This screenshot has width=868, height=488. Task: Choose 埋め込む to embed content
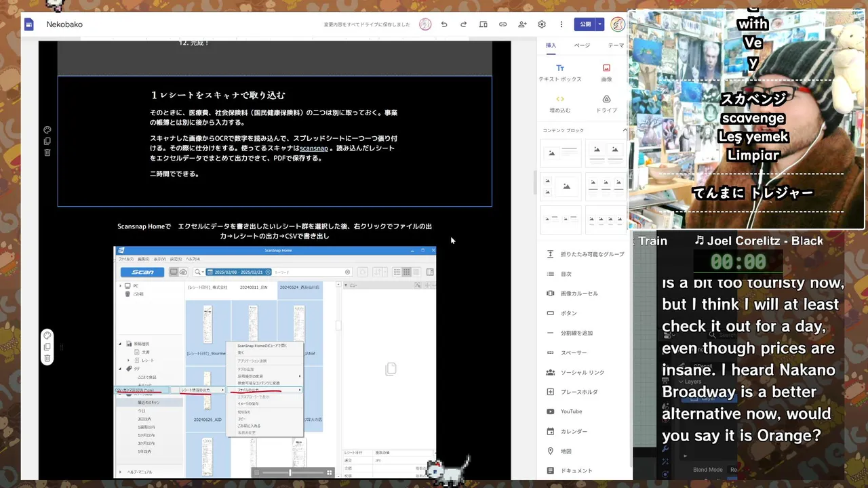point(560,104)
